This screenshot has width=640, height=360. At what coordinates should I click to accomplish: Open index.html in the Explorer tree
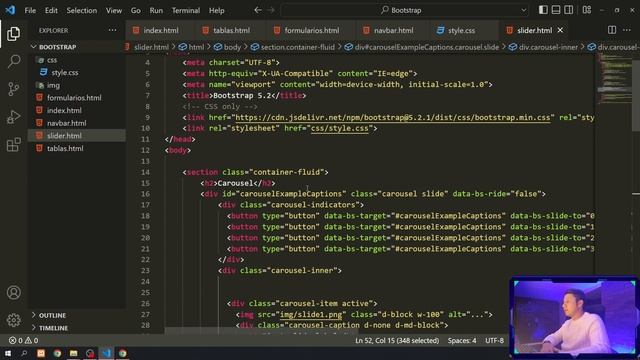point(64,111)
